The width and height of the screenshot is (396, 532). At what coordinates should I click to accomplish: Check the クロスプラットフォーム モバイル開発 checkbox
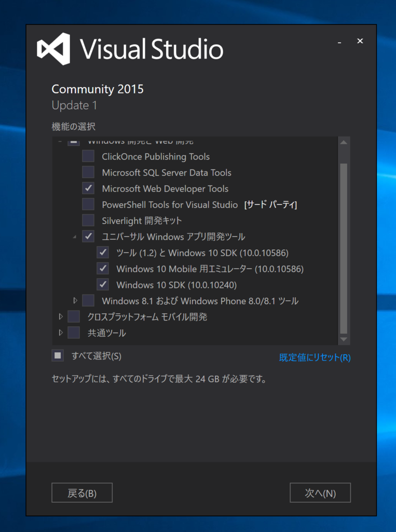[74, 317]
